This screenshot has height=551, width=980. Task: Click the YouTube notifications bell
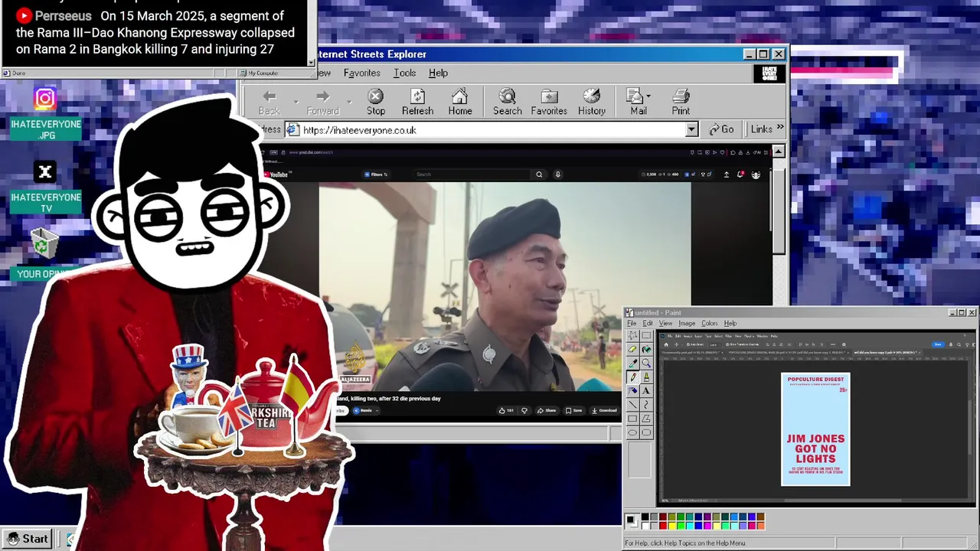point(740,174)
